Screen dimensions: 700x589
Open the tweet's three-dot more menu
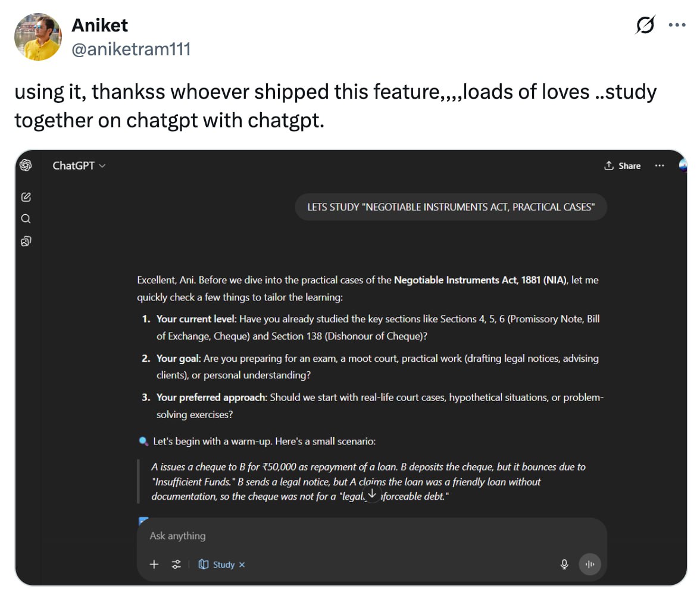pyautogui.click(x=677, y=26)
